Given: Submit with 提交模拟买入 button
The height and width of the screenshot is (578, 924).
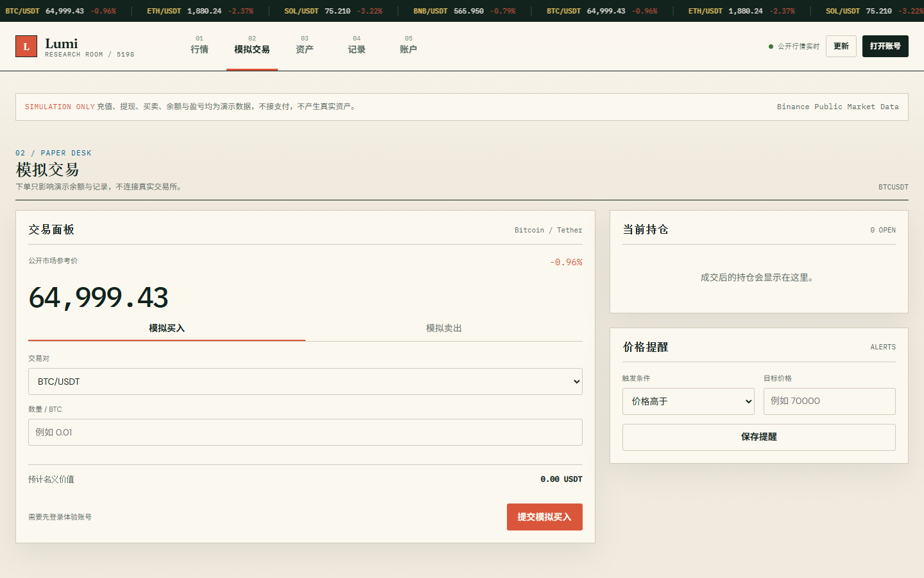Looking at the screenshot, I should coord(545,517).
